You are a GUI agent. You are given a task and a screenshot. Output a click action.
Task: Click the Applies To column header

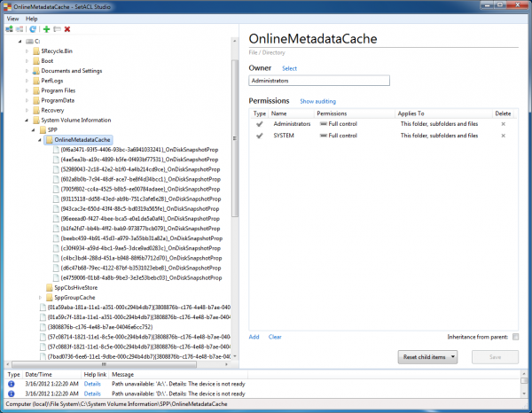click(x=443, y=113)
